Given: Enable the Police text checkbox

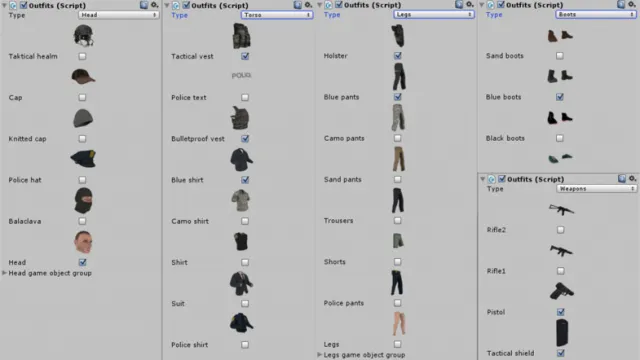Looking at the screenshot, I should pyautogui.click(x=245, y=97).
